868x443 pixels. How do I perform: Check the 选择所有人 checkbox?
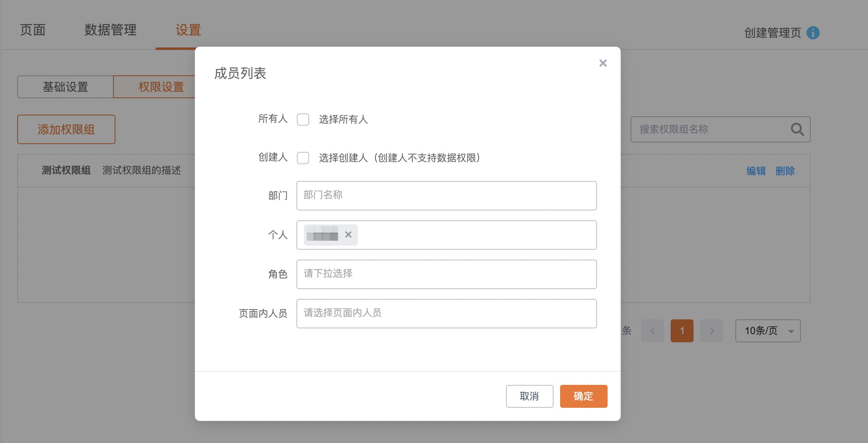[303, 120]
